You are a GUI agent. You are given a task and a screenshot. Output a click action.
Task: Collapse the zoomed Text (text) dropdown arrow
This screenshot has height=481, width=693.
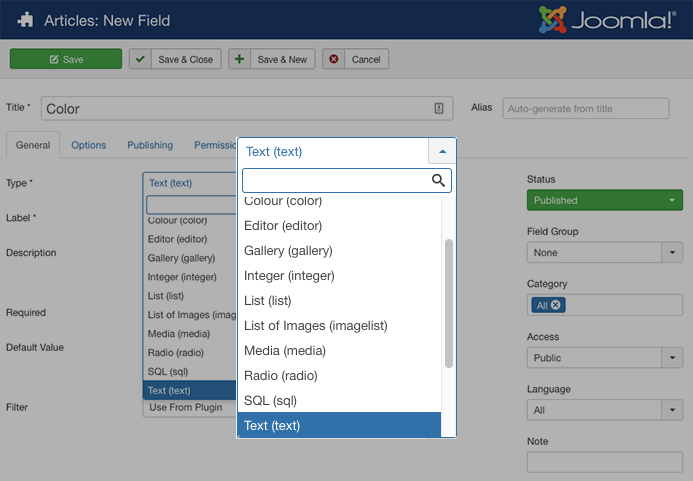tap(442, 151)
